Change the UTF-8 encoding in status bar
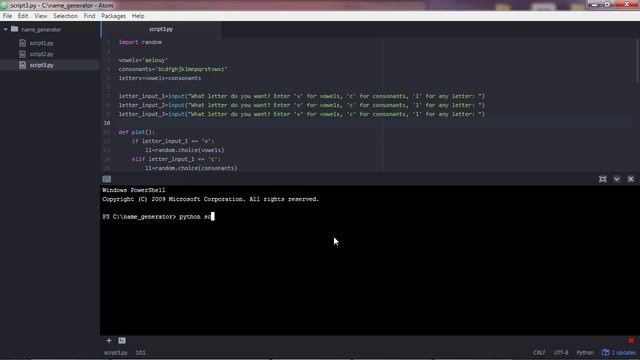This screenshot has width=640, height=360. pos(561,352)
